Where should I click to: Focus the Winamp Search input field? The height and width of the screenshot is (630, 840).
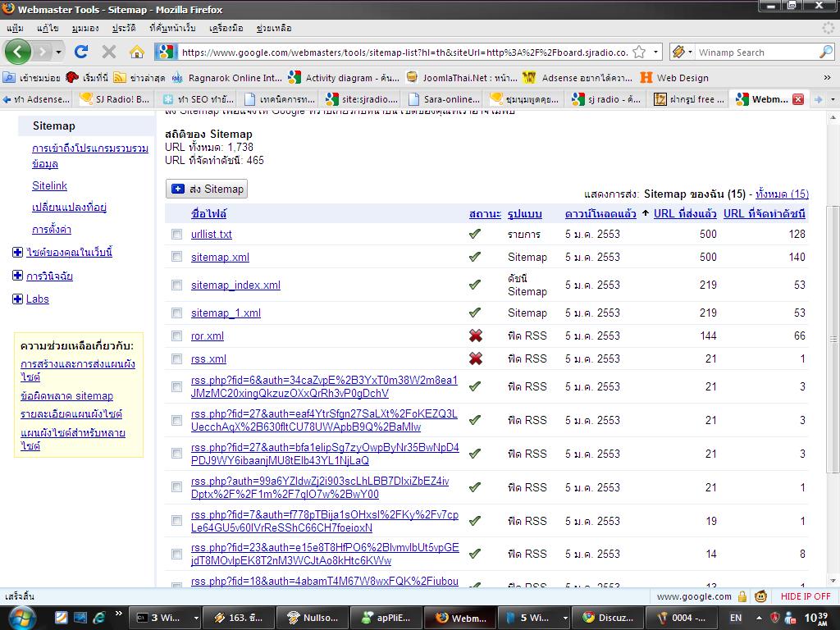tap(756, 52)
